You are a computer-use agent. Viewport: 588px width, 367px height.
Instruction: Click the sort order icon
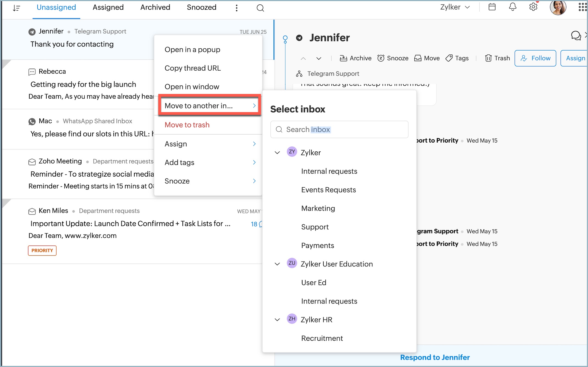tap(16, 8)
